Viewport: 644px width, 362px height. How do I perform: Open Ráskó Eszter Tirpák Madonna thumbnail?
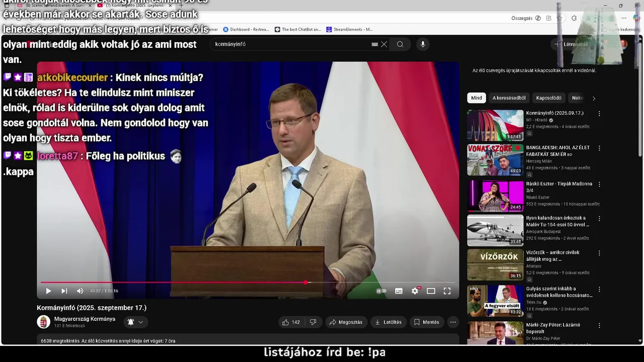point(495,196)
